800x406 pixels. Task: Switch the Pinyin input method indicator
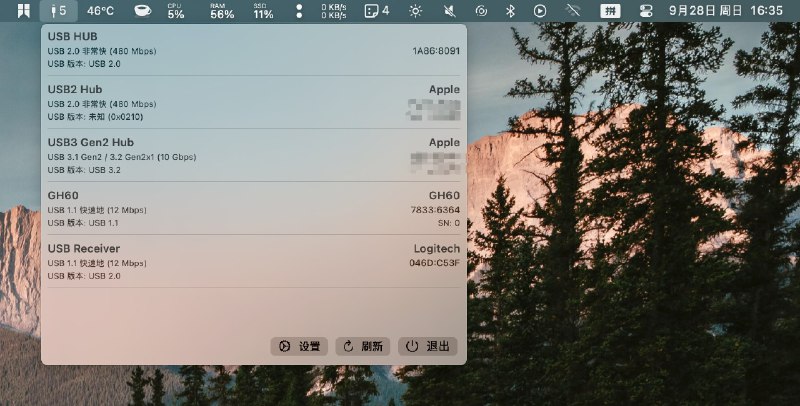pos(609,11)
